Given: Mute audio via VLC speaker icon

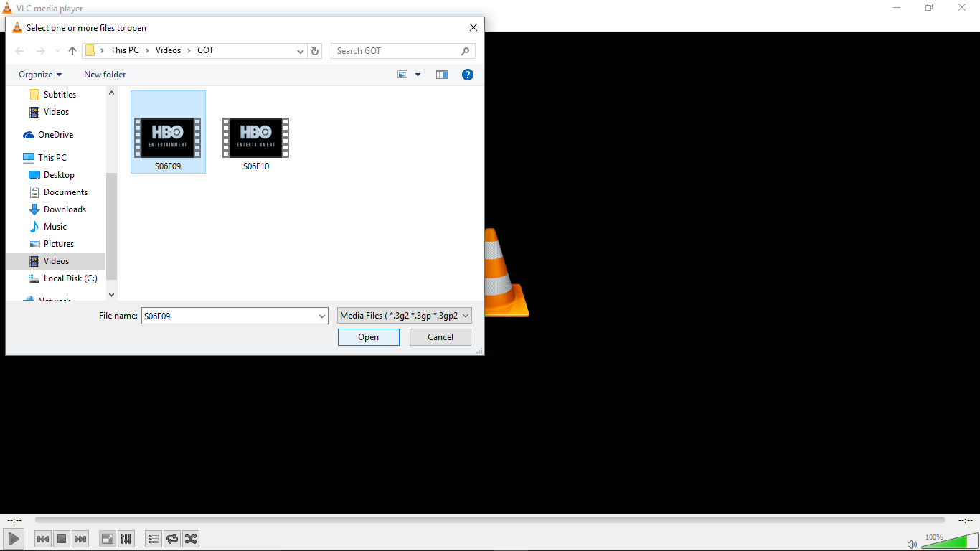Looking at the screenshot, I should click(x=912, y=545).
